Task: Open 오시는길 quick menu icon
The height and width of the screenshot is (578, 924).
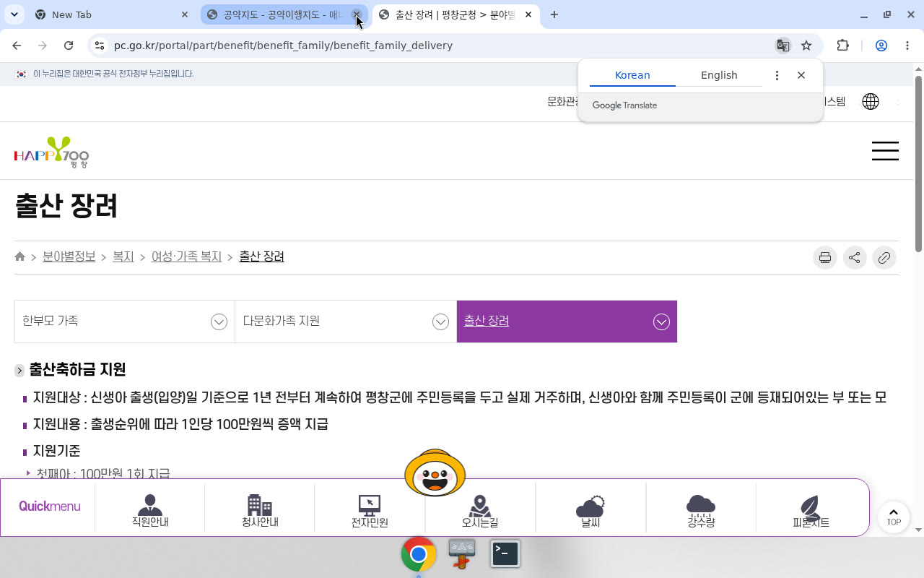Action: (480, 511)
